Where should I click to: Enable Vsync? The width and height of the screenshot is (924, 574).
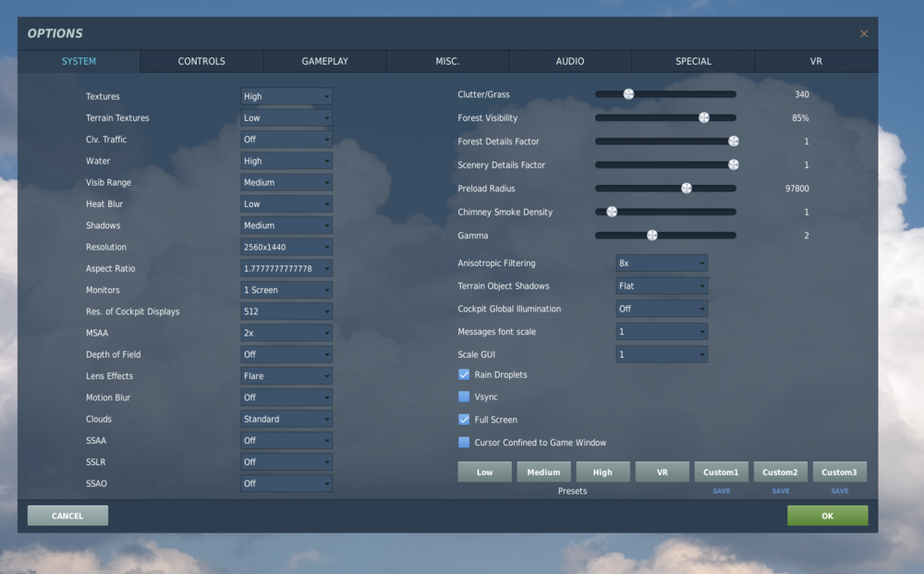463,397
